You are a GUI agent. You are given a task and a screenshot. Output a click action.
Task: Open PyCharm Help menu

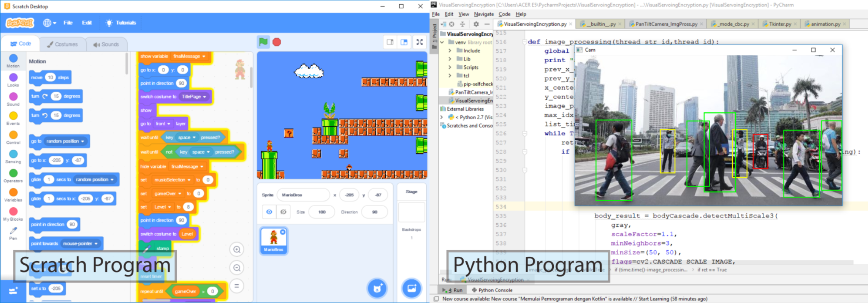(x=521, y=14)
